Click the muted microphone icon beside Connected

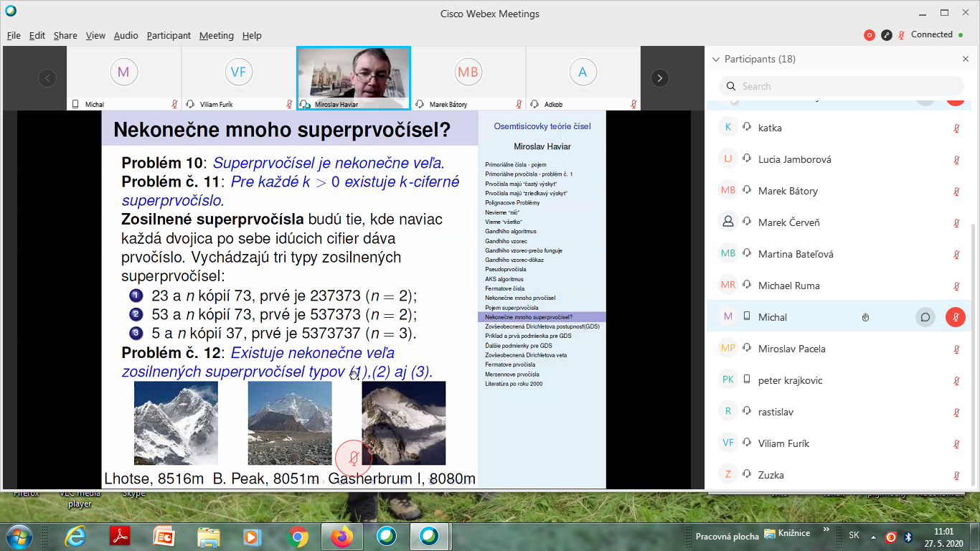coord(901,34)
